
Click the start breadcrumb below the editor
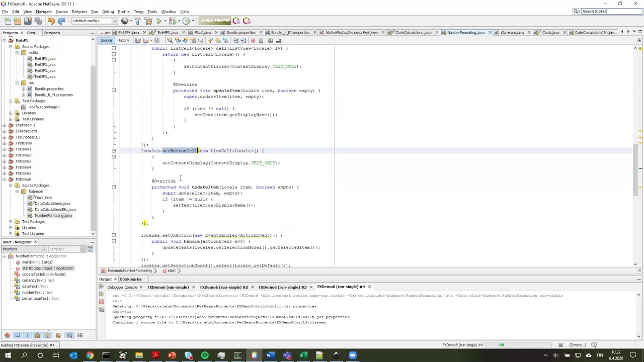pos(172,271)
